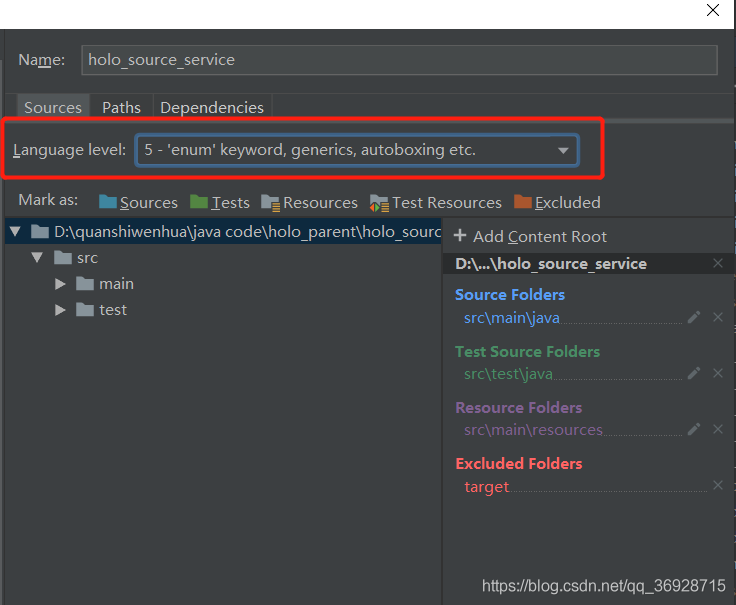Select the src folder icon
Viewport: 736px width, 605px height.
[x=63, y=258]
